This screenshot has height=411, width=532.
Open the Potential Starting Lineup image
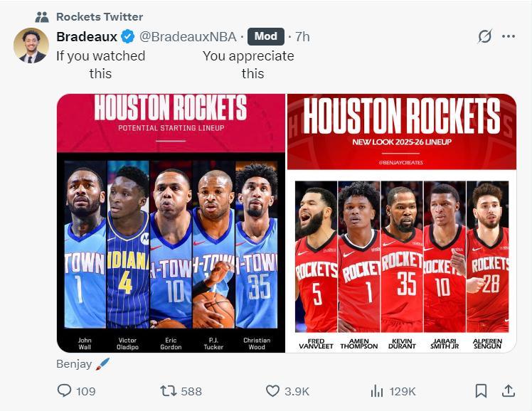pos(171,223)
